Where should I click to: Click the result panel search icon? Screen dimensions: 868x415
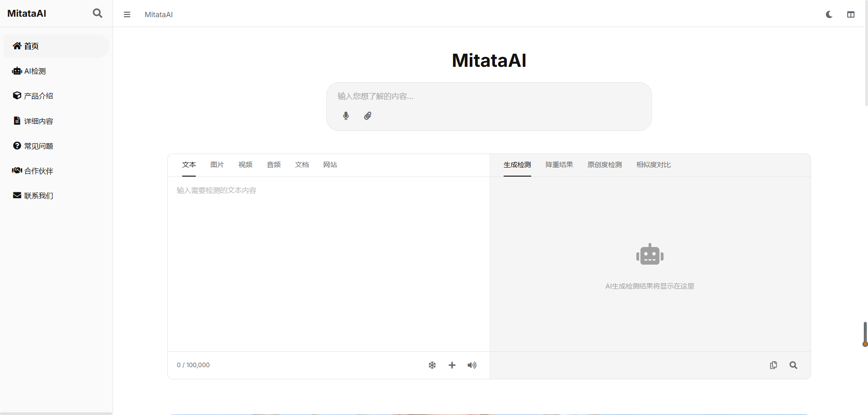pyautogui.click(x=793, y=365)
